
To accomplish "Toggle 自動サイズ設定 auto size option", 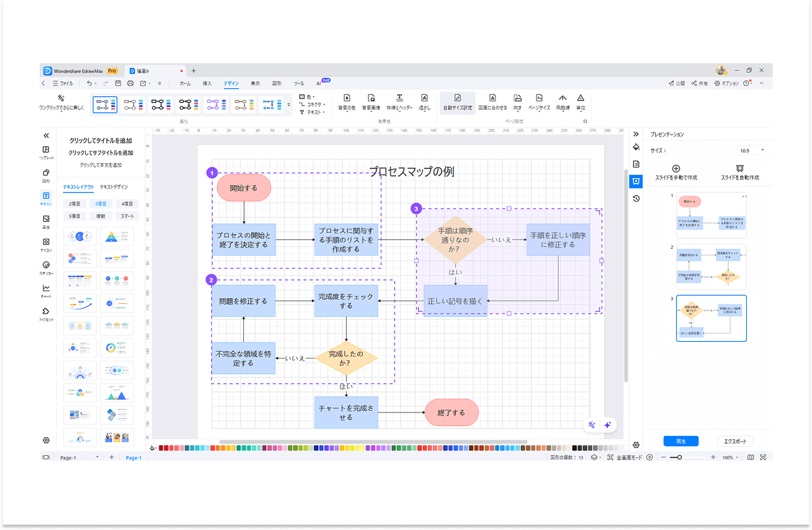I will 457,98.
